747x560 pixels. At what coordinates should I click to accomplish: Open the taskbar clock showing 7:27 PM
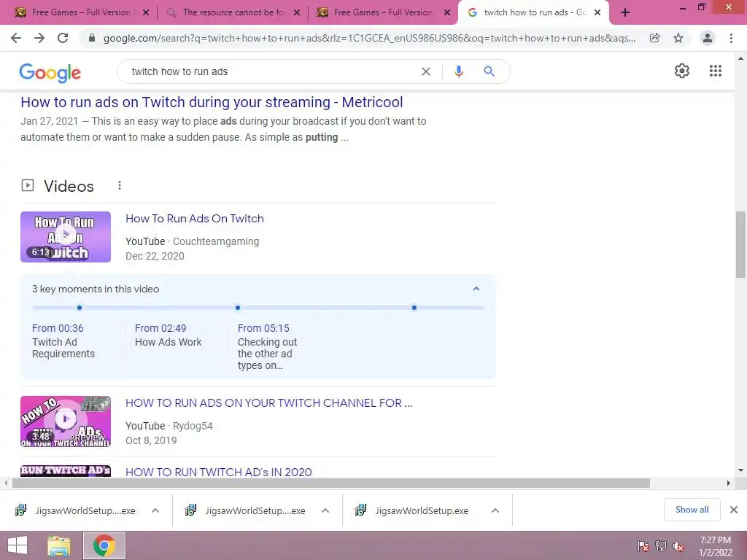715,546
